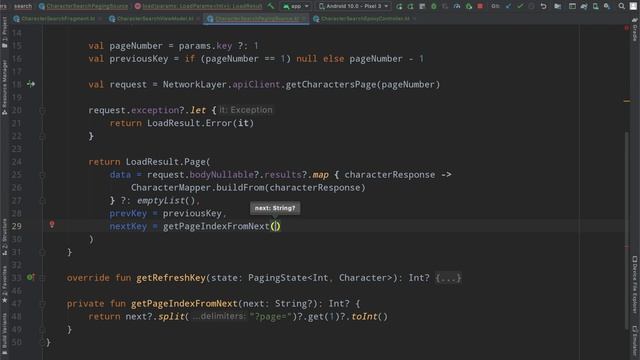This screenshot has height=360, width=640.
Task: Click the Make Project hammer icon
Action: (x=271, y=6)
